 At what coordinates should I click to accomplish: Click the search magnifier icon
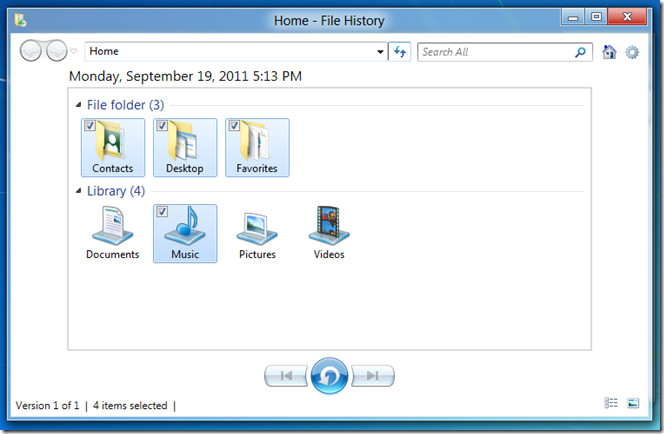[580, 52]
